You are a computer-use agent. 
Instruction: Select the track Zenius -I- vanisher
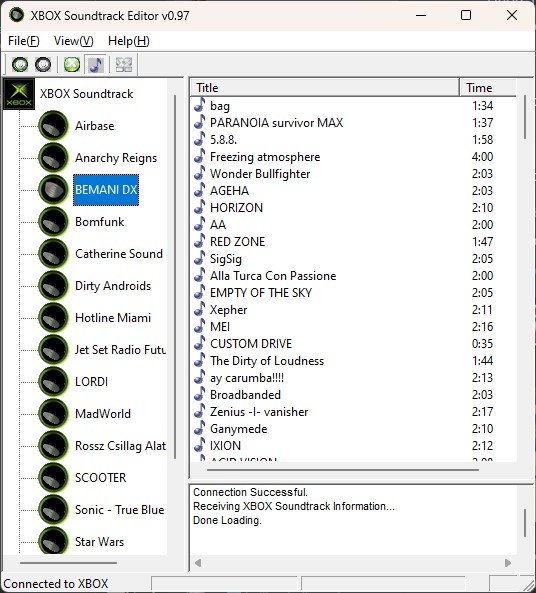click(x=259, y=412)
